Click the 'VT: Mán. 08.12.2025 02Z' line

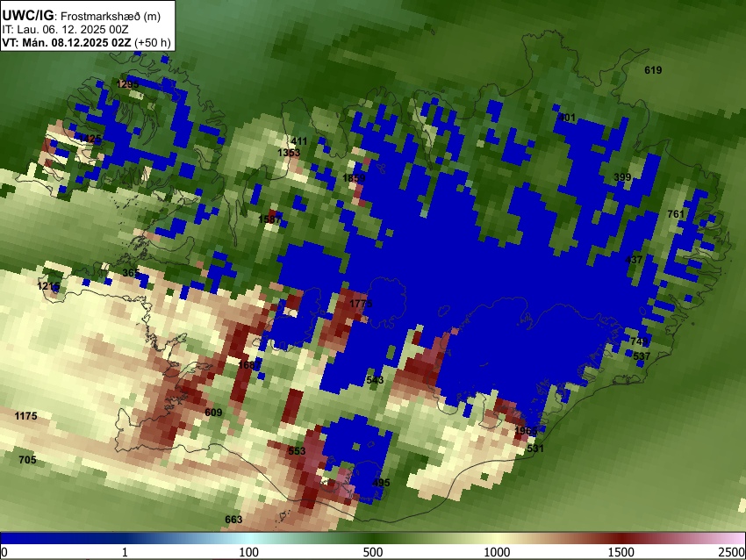[x=67, y=42]
